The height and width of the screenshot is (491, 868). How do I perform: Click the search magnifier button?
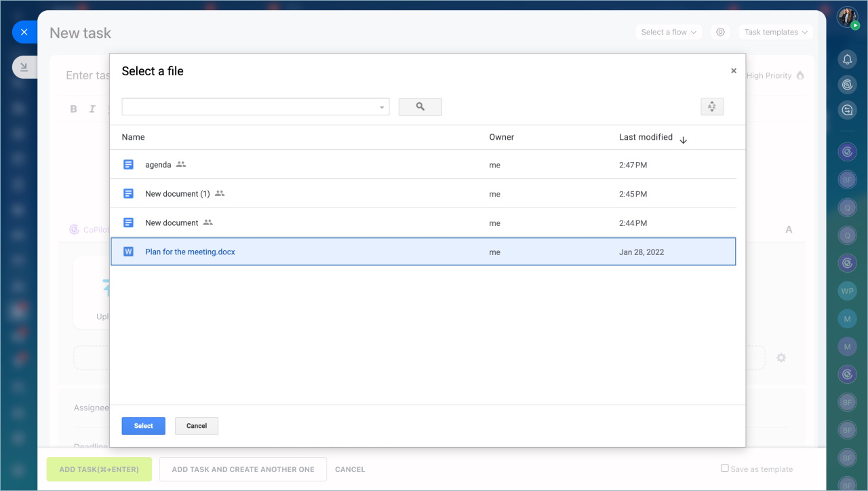pos(420,107)
